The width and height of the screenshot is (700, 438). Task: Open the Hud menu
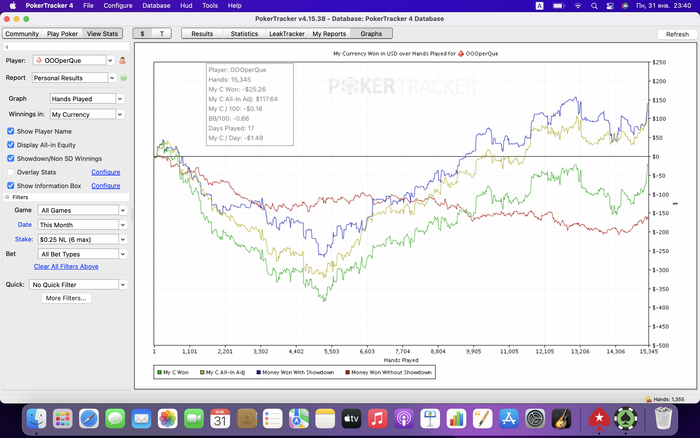186,6
